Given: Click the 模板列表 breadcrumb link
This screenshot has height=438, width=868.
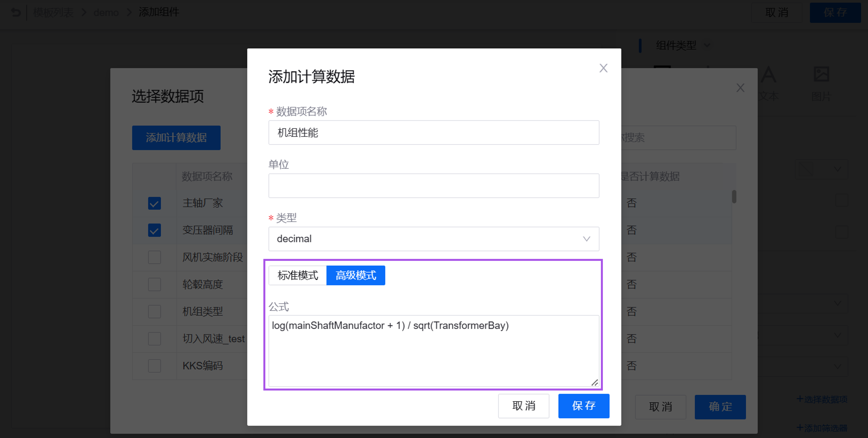Looking at the screenshot, I should 53,12.
